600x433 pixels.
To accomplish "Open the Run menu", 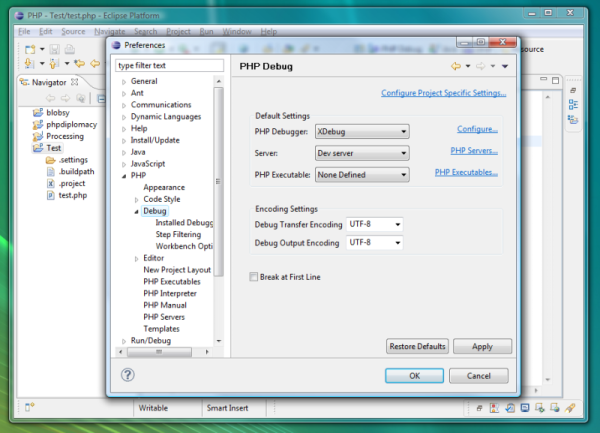I will point(206,31).
